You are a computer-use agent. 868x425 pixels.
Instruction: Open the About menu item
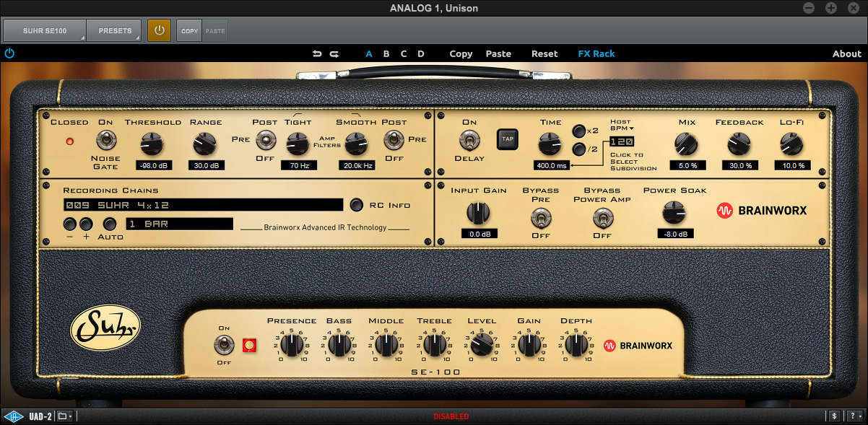click(847, 53)
